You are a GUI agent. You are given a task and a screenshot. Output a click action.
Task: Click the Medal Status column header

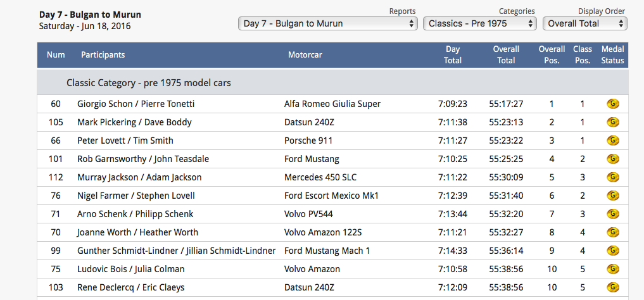(612, 54)
